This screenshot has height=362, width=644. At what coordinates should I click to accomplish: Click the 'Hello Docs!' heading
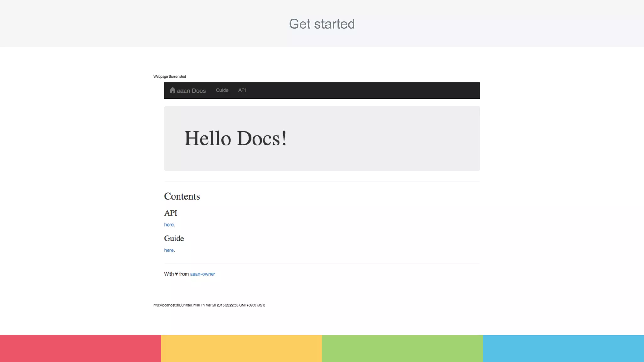click(x=235, y=138)
